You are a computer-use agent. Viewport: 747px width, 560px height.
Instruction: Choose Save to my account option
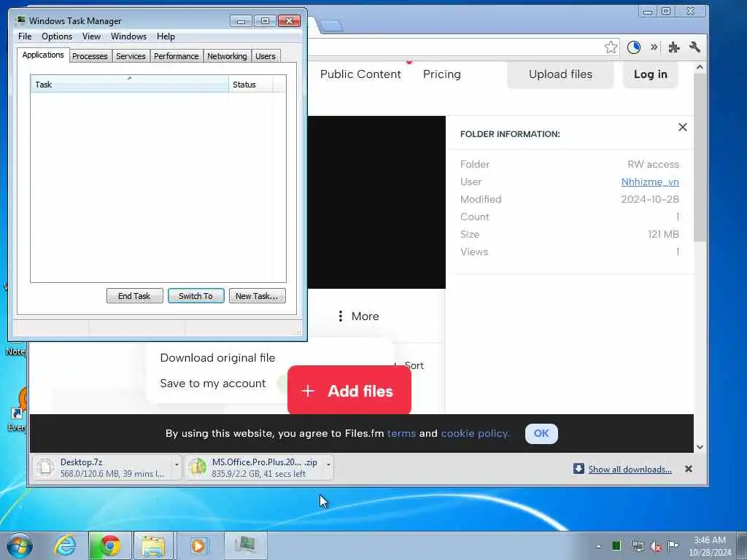click(212, 384)
